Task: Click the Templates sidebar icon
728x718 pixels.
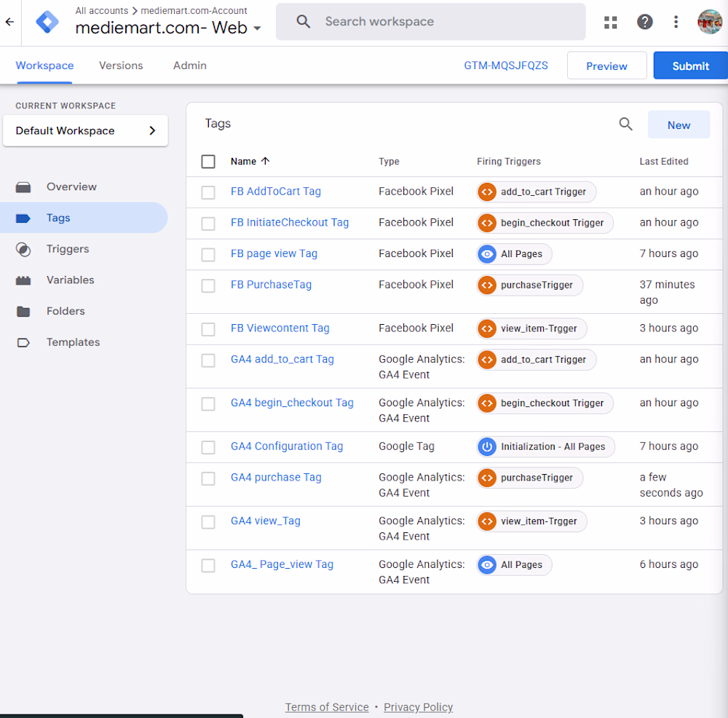Action: coord(23,343)
